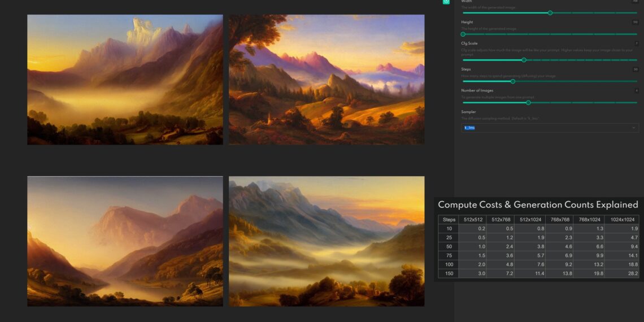
Task: Click the 'Sampler' setting label
Action: point(469,112)
